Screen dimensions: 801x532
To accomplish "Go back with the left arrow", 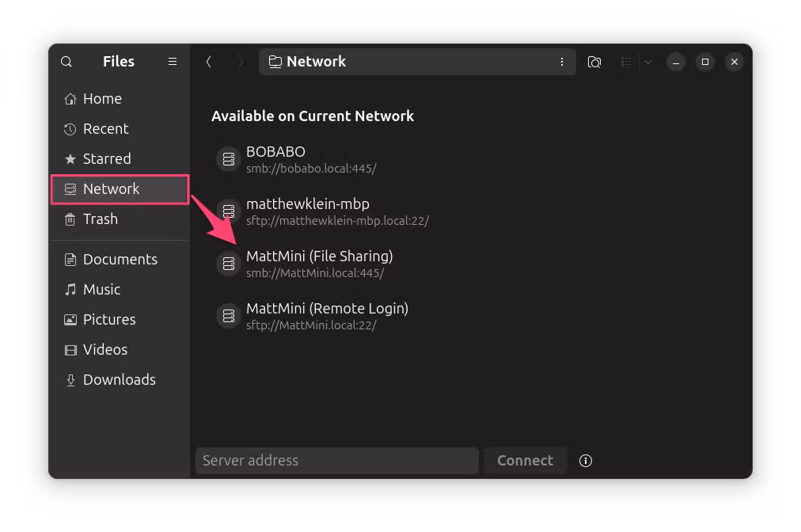I will click(208, 62).
